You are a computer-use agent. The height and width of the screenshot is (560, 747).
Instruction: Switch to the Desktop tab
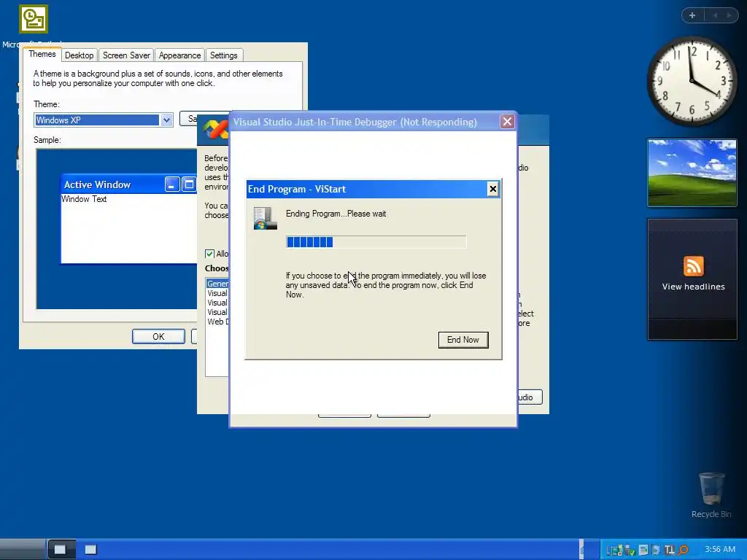pyautogui.click(x=79, y=55)
